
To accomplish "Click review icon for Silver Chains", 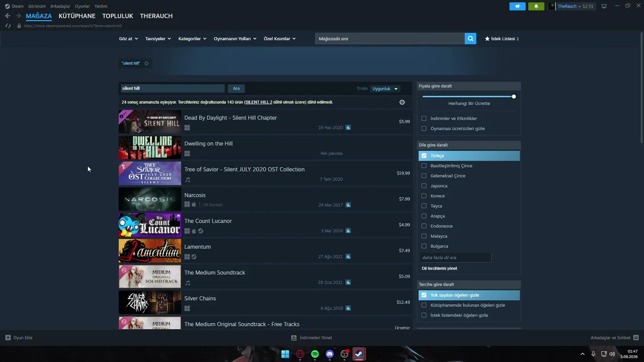I will point(348,308).
